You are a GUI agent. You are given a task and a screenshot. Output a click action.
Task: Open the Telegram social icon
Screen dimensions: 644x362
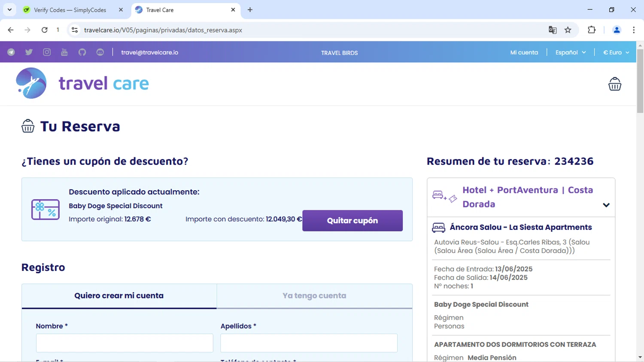(11, 52)
